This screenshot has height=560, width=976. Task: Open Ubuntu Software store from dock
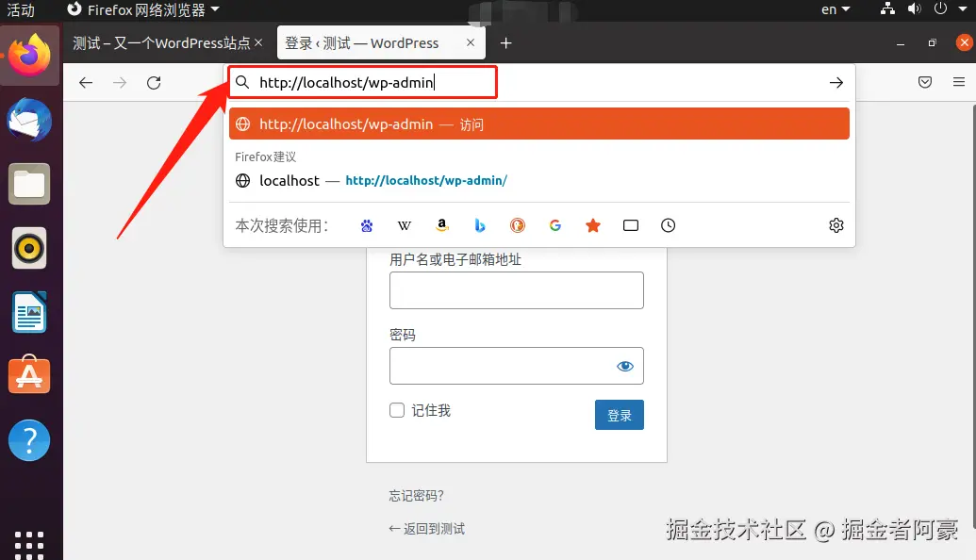coord(29,374)
